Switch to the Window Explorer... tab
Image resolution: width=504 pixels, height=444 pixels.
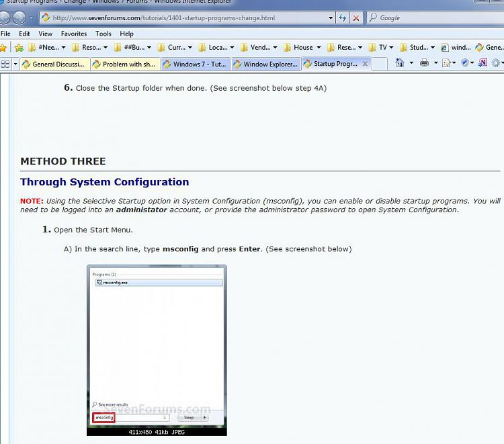(266, 64)
